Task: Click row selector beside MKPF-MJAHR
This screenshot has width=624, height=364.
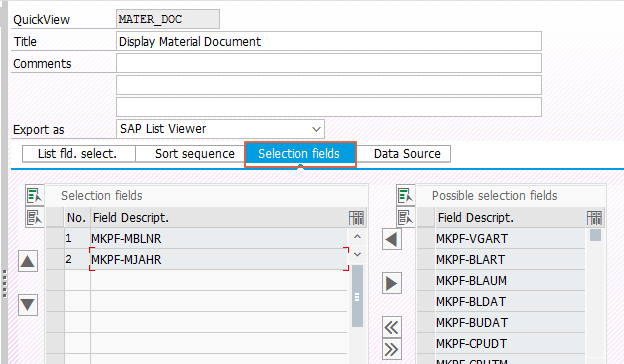Action: [x=55, y=259]
